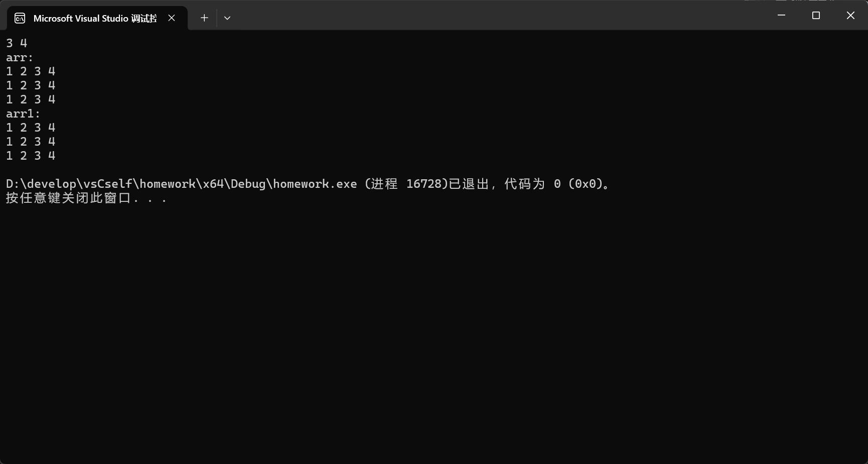Click the "按任意键关闭此窗口" prompt line
This screenshot has height=464, width=868.
86,198
